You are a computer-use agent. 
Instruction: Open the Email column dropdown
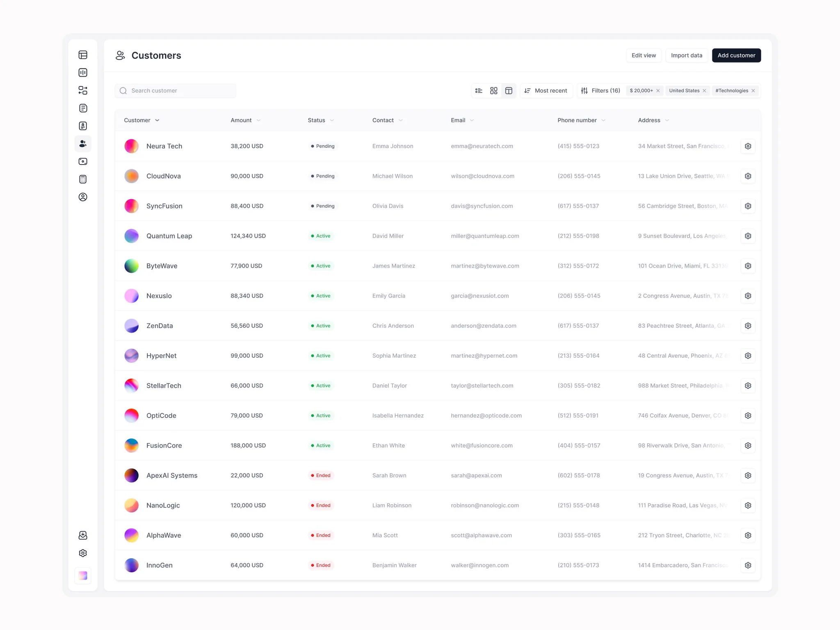click(472, 120)
